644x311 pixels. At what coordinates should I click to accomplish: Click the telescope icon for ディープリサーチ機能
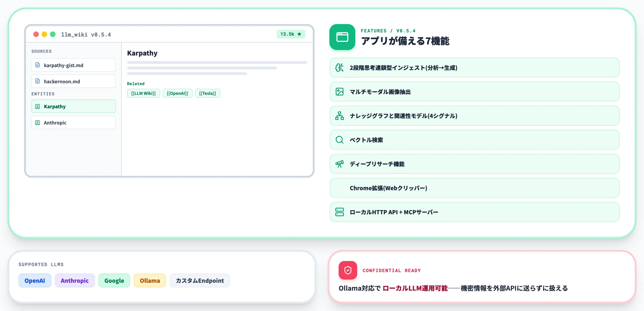(x=340, y=164)
